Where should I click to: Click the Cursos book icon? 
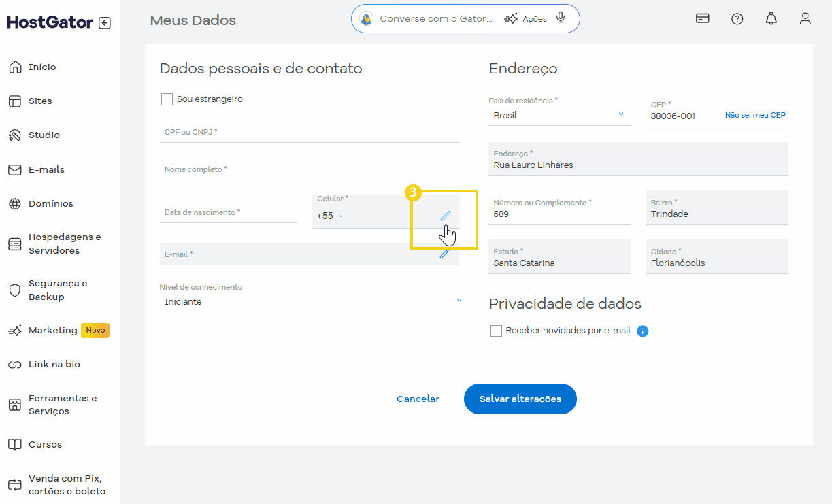point(15,445)
